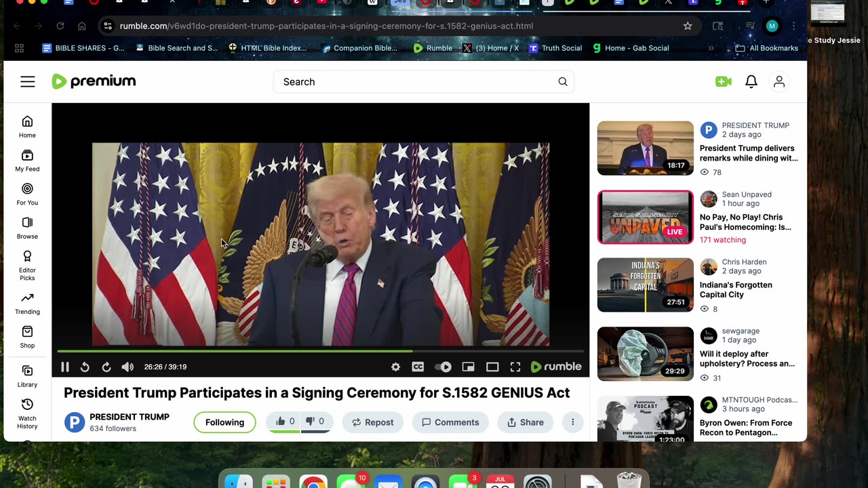This screenshot has height=488, width=868.
Task: Open Truth Social bookmark
Action: pos(555,48)
